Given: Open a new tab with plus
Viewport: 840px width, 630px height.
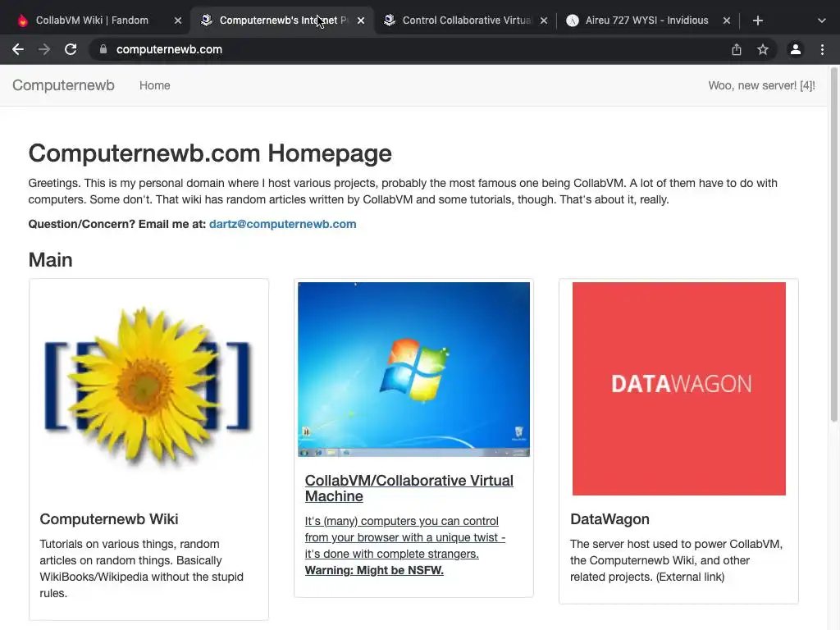Looking at the screenshot, I should pyautogui.click(x=757, y=21).
